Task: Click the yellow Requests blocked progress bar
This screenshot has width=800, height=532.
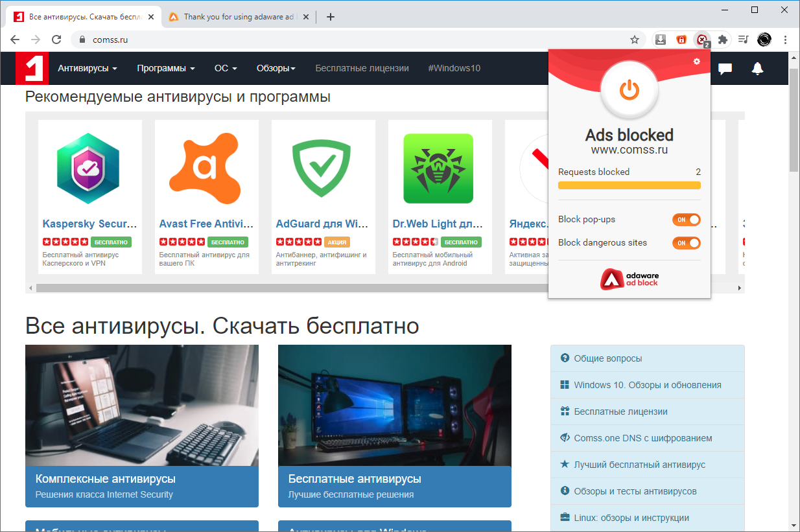Action: tap(629, 185)
